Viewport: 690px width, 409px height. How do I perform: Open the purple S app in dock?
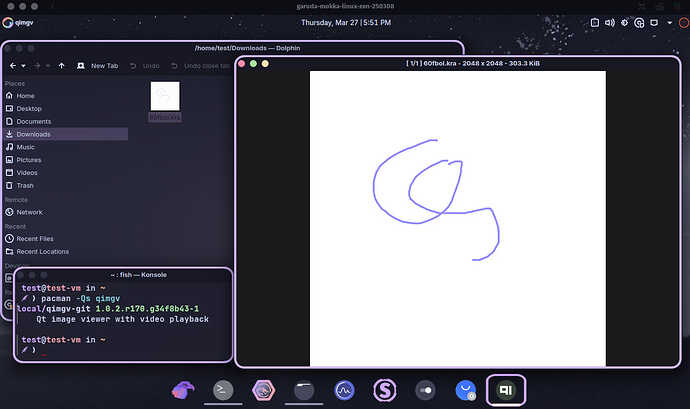click(385, 390)
